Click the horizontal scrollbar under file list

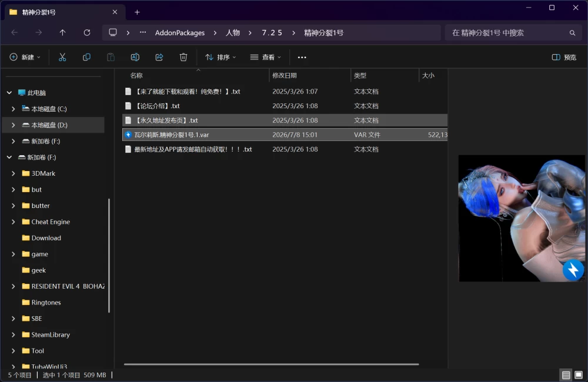click(x=271, y=364)
